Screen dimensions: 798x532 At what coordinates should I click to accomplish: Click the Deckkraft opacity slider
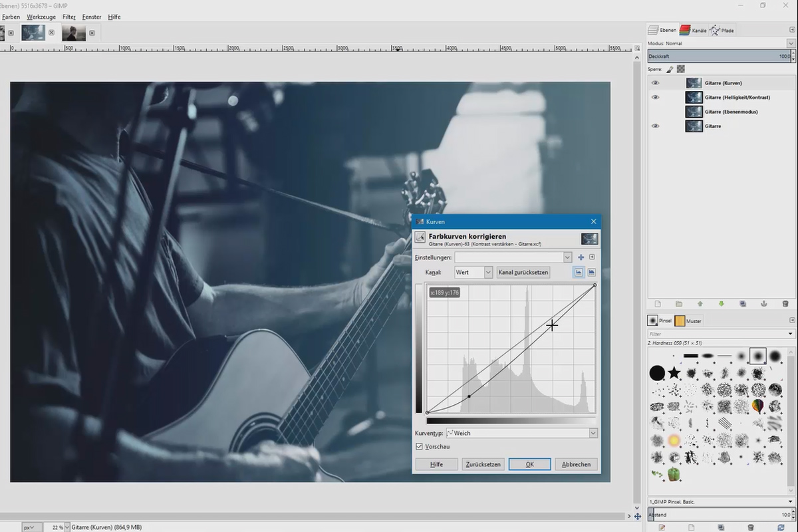tap(721, 57)
